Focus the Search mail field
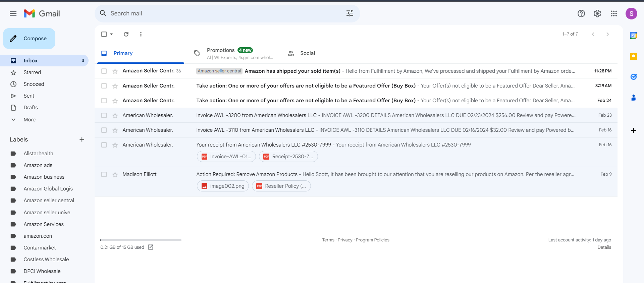The image size is (644, 283). (227, 13)
